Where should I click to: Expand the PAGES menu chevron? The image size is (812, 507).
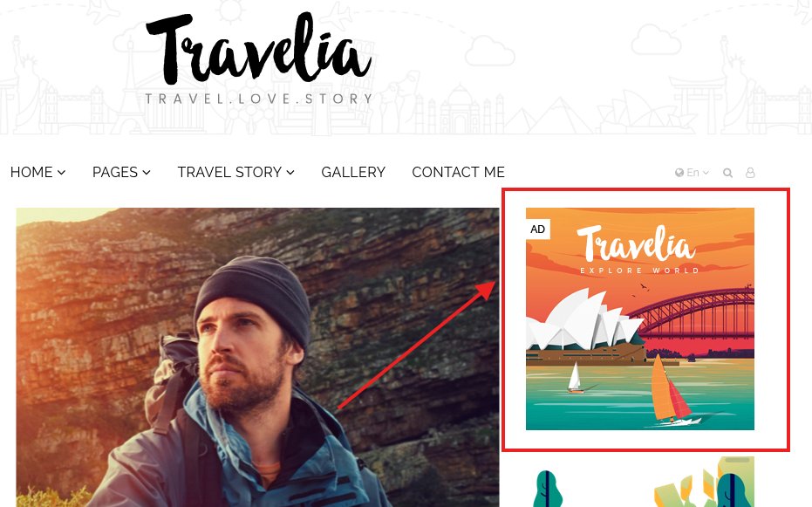coord(147,173)
